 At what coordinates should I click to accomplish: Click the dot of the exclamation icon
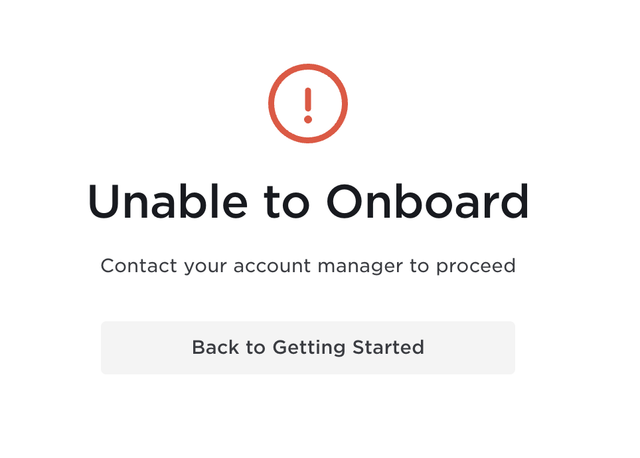(x=308, y=119)
